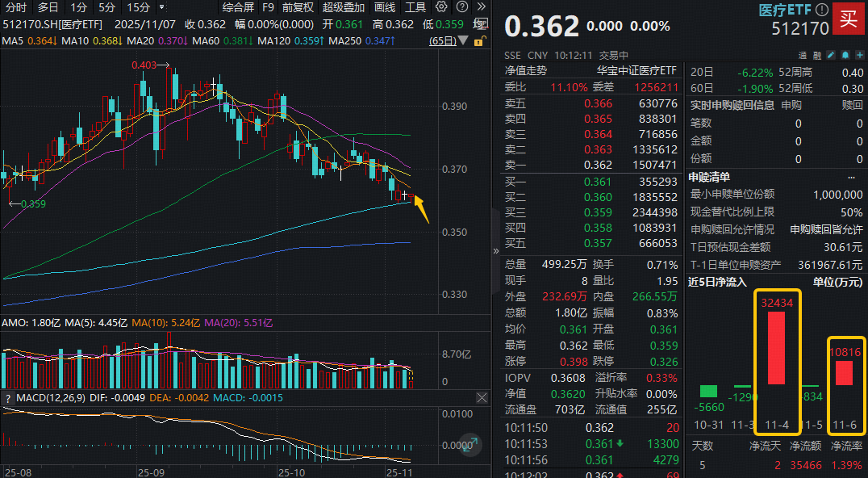The width and height of the screenshot is (868, 478).
Task: Toggle 画线 drawing mode
Action: click(385, 6)
